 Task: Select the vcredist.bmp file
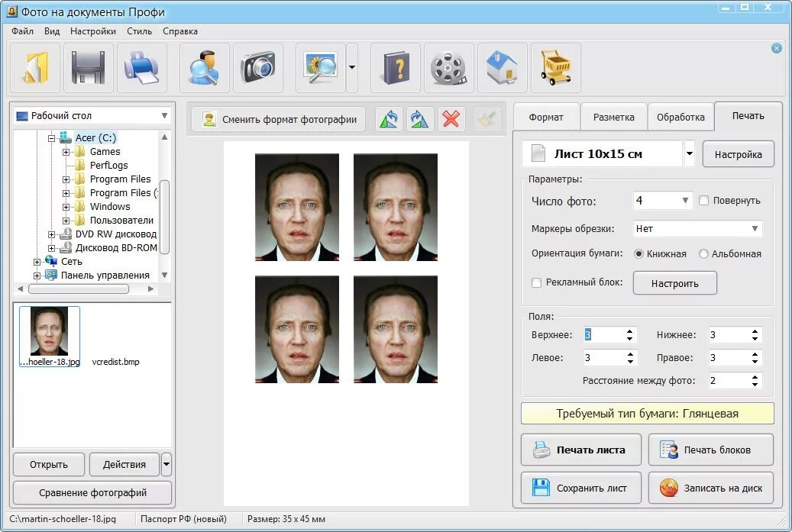pyautogui.click(x=115, y=361)
